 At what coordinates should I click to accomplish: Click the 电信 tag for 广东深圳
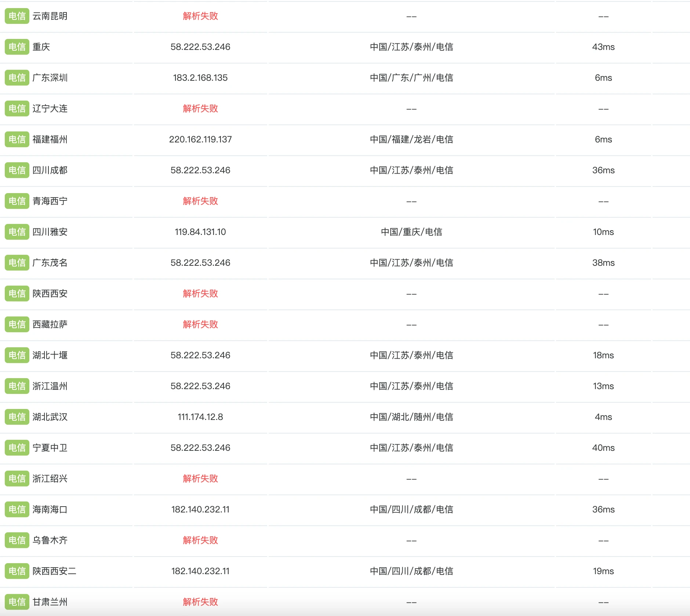17,78
